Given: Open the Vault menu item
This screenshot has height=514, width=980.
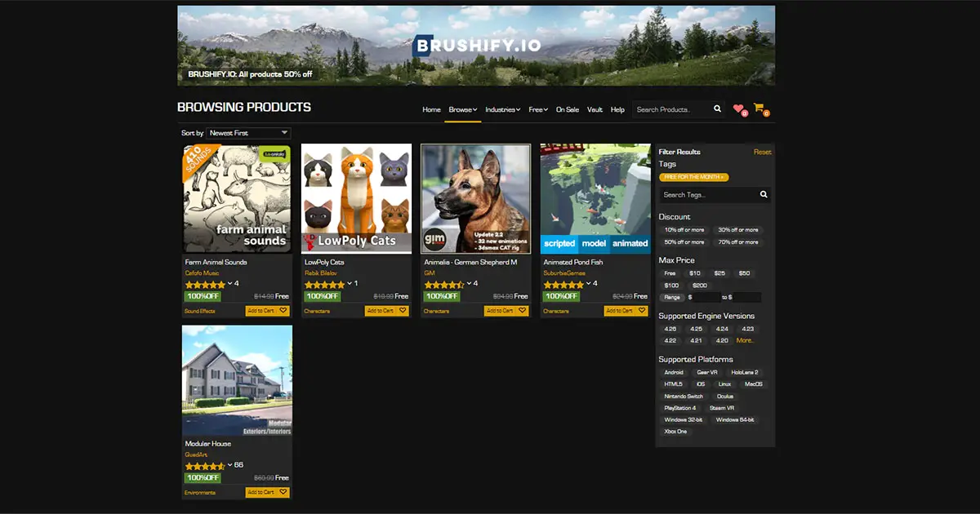Looking at the screenshot, I should [x=595, y=109].
